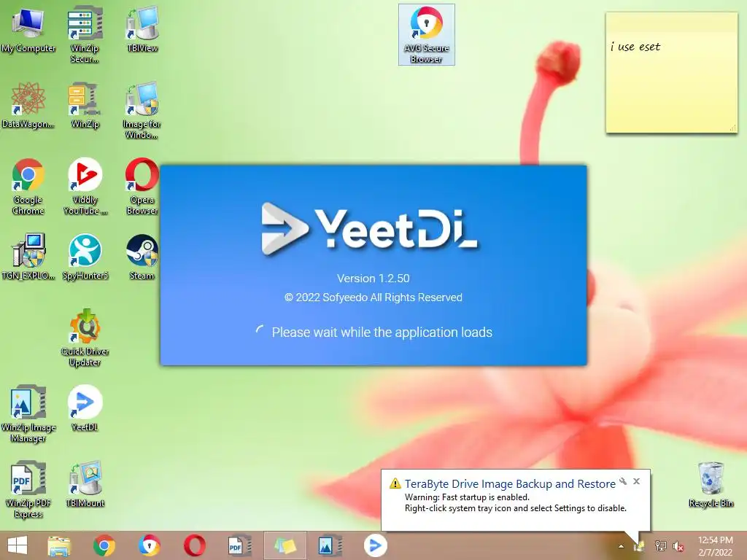This screenshot has height=560, width=747.
Task: Select the Quick Driver Updater desktop icon
Action: point(85,338)
